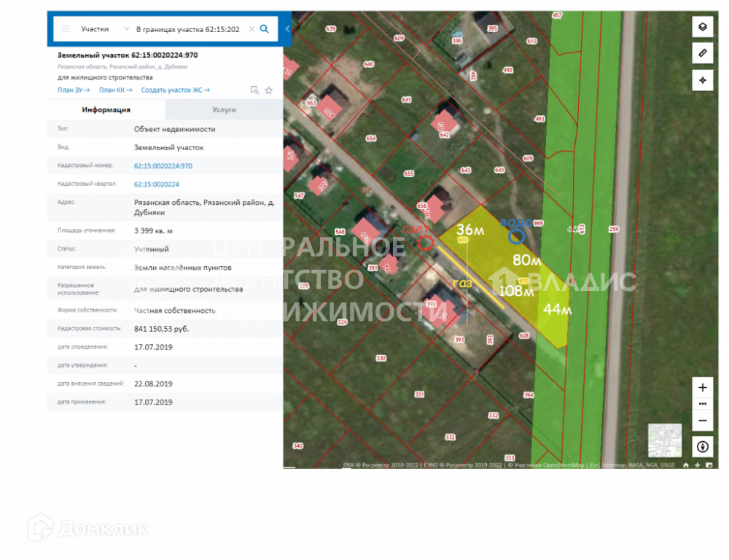Collapse the info panel with arrow
Viewport: 729px width, 560px height.
(x=287, y=29)
